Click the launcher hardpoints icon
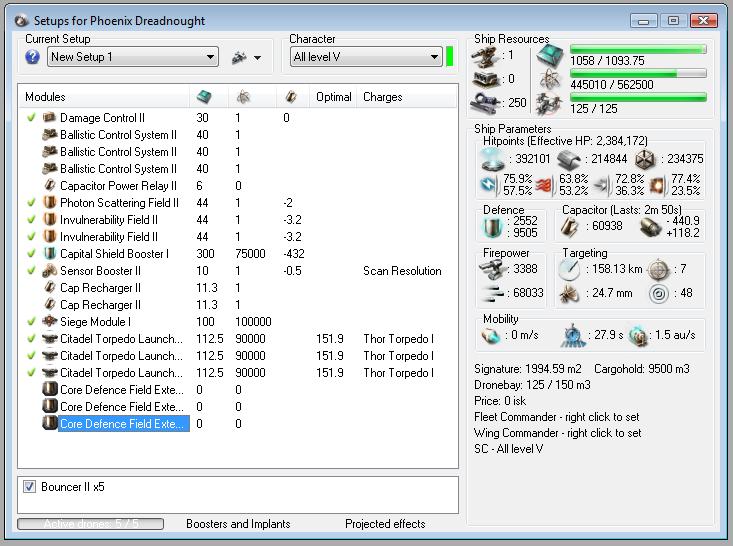The image size is (733, 546). [x=484, y=79]
